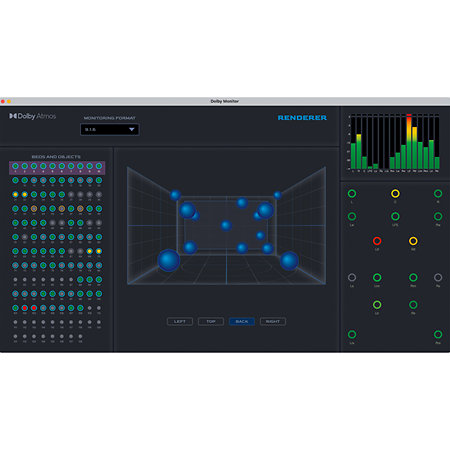Toggle the LFE speaker ring
450x450 pixels.
[x=395, y=216]
